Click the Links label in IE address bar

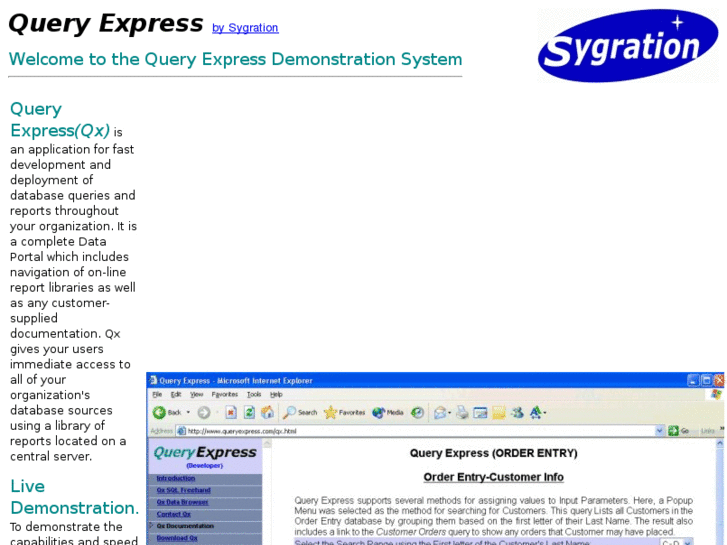pyautogui.click(x=708, y=431)
